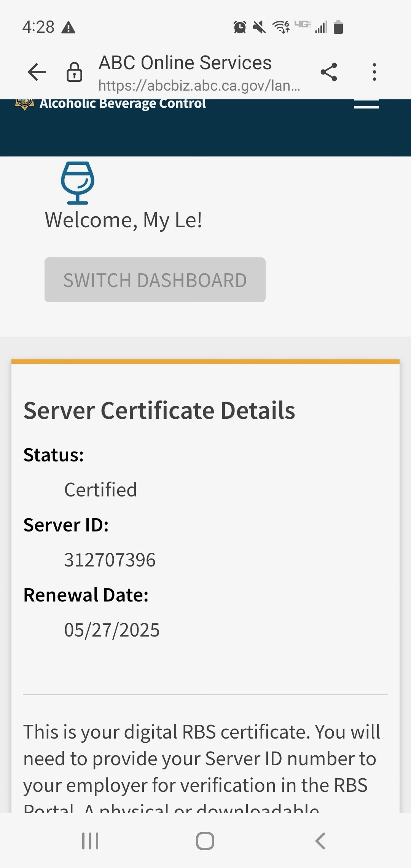
Task: Tap the Certified status value
Action: (100, 490)
